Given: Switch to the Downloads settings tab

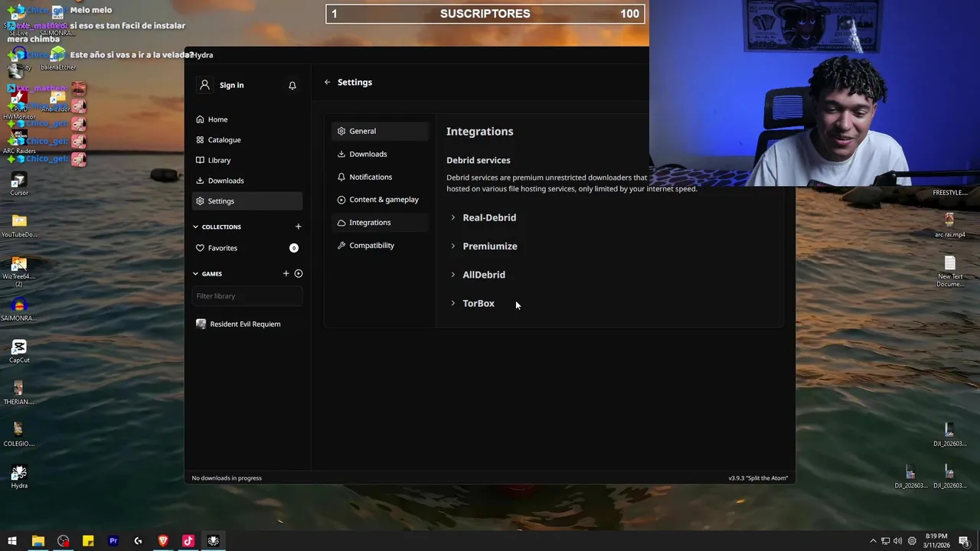Looking at the screenshot, I should [380, 154].
